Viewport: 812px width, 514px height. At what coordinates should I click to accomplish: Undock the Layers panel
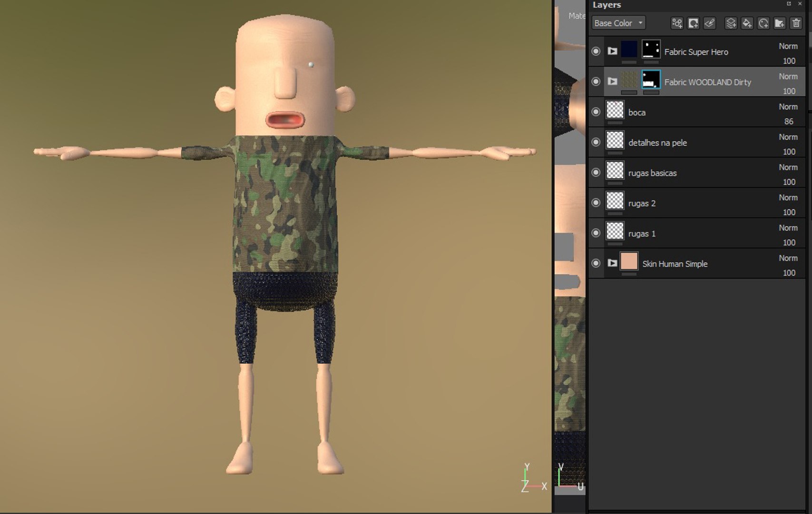pos(789,4)
